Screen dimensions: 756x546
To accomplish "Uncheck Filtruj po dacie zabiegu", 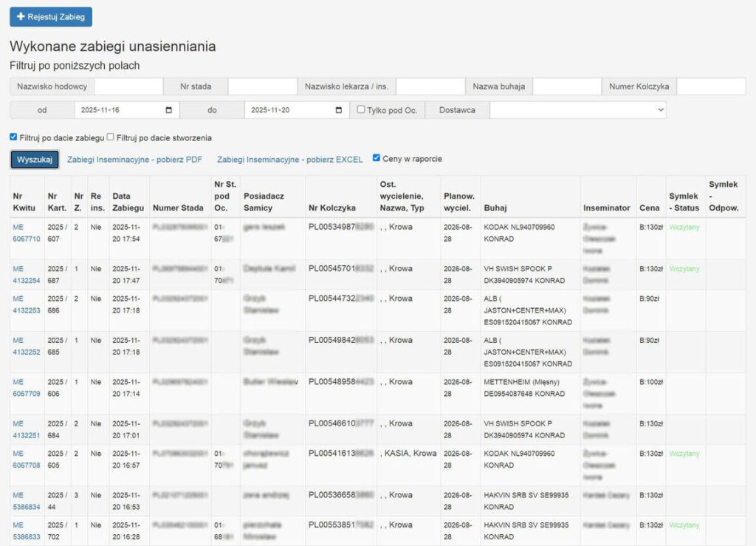I will point(13,137).
